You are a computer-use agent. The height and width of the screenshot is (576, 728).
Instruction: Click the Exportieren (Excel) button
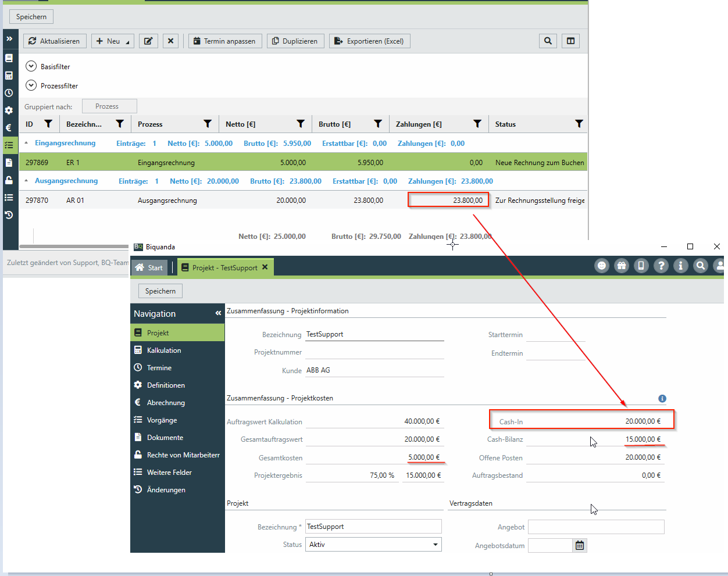click(x=370, y=41)
